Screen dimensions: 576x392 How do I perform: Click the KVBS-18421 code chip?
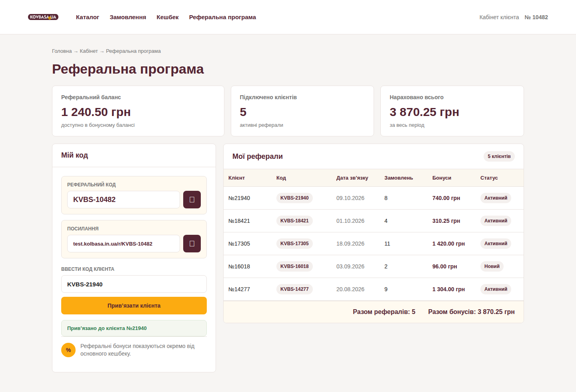point(294,221)
